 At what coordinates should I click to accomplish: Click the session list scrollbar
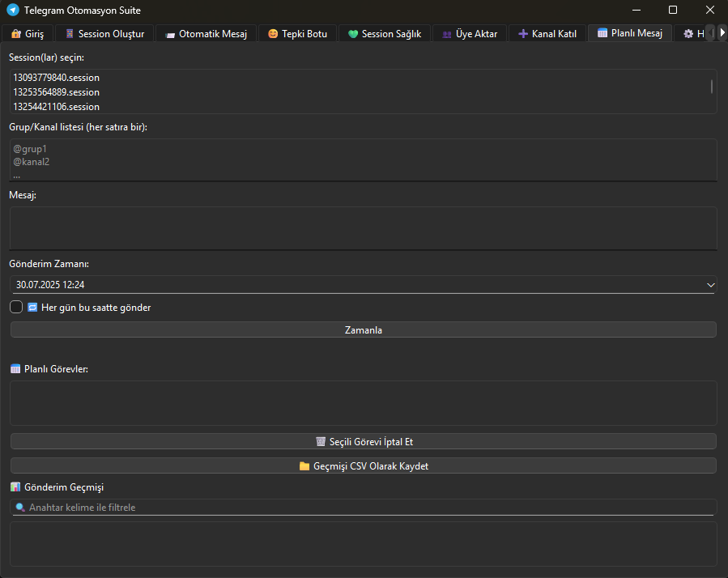coord(712,87)
